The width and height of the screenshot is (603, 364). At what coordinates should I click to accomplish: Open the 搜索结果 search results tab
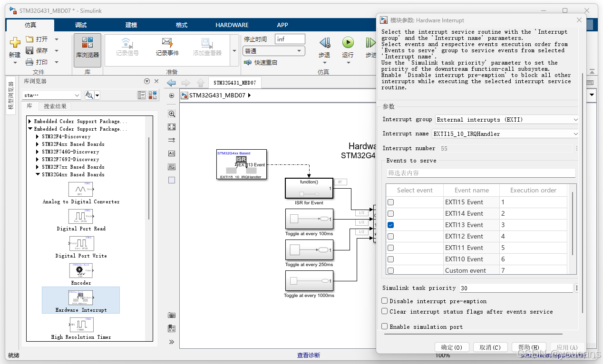[x=55, y=106]
